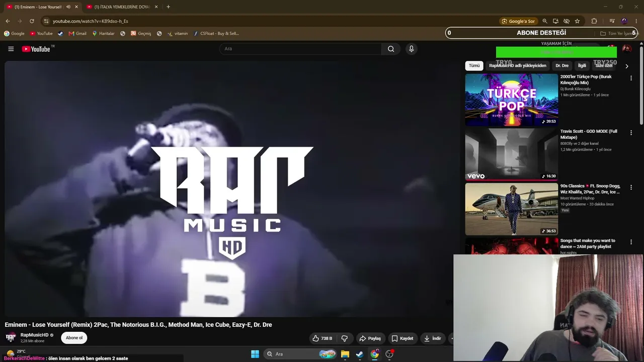Image resolution: width=644 pixels, height=362 pixels.
Task: Open the Windows Start menu
Action: coord(255,354)
